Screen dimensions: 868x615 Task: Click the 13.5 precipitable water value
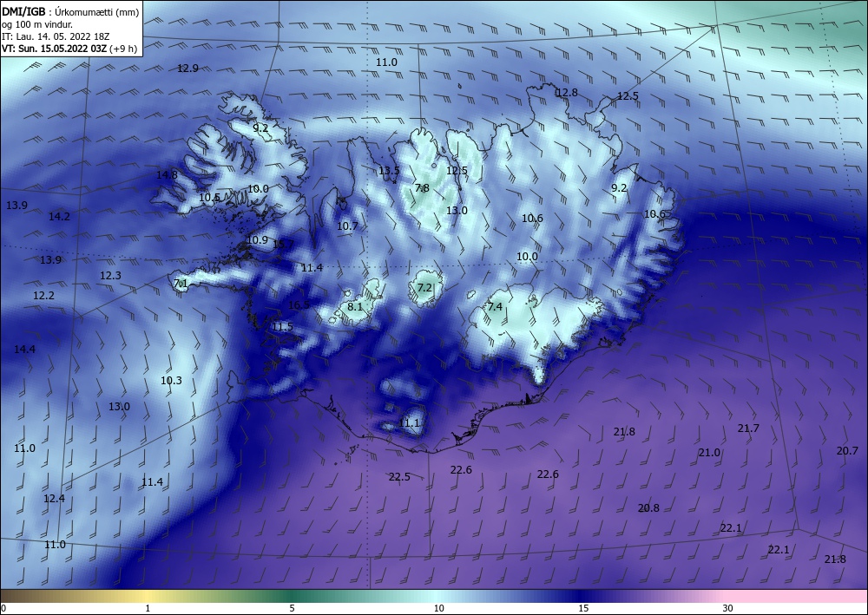tap(389, 170)
